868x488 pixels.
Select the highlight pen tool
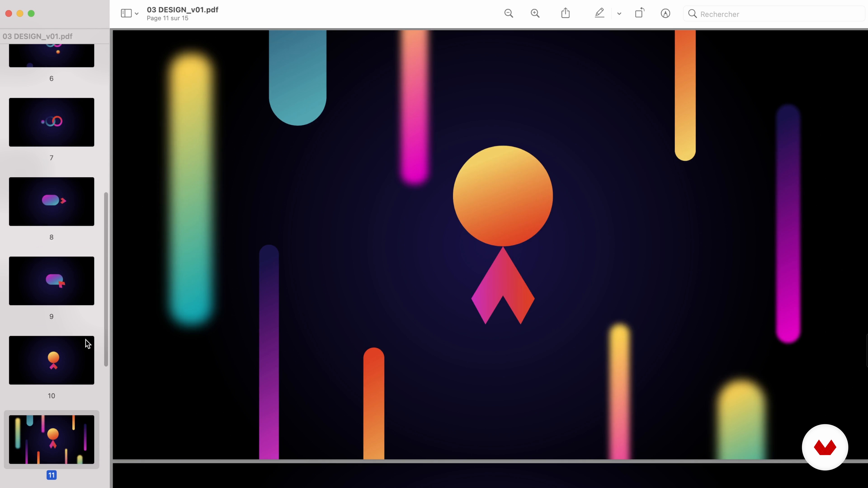tap(599, 14)
